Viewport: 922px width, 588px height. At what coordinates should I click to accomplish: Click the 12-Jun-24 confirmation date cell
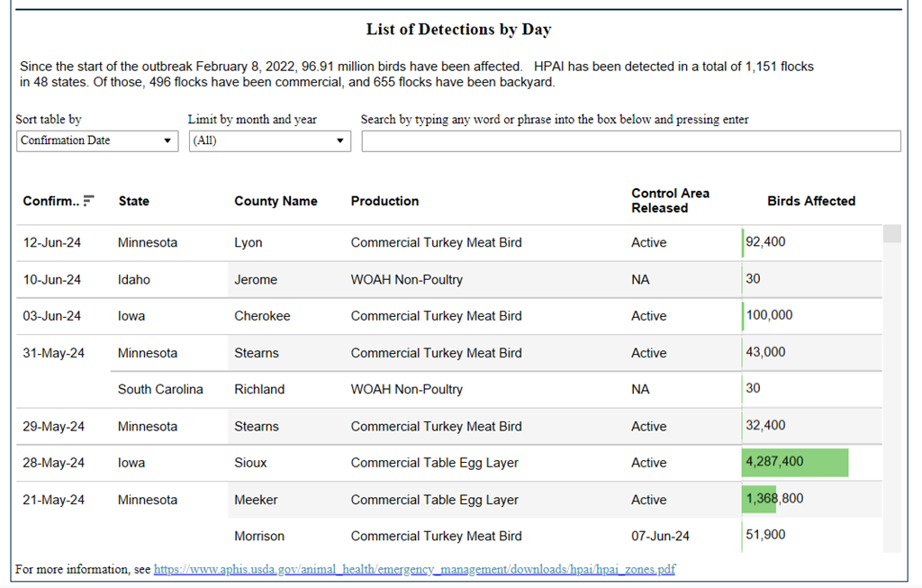tap(52, 242)
